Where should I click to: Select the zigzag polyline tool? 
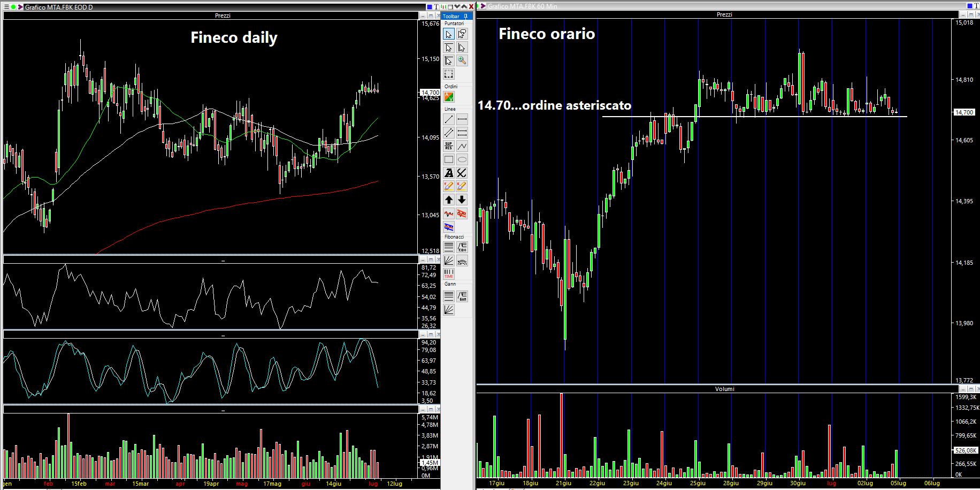pyautogui.click(x=462, y=146)
